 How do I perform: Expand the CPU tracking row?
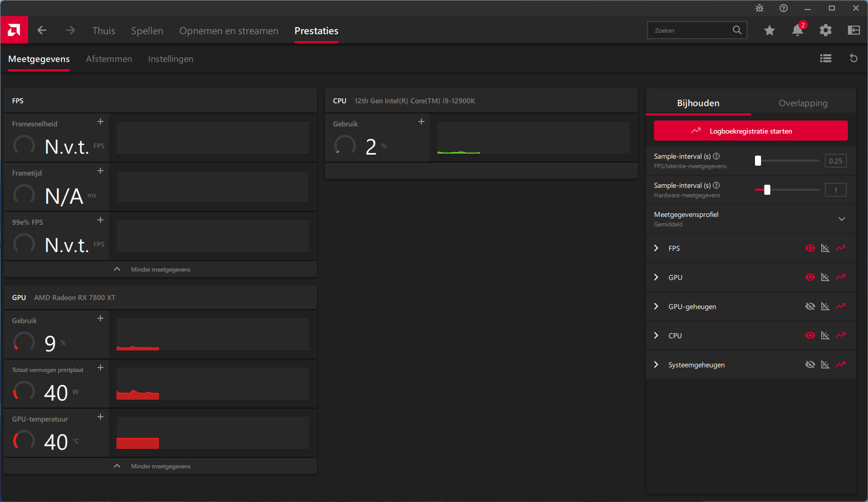coord(656,335)
